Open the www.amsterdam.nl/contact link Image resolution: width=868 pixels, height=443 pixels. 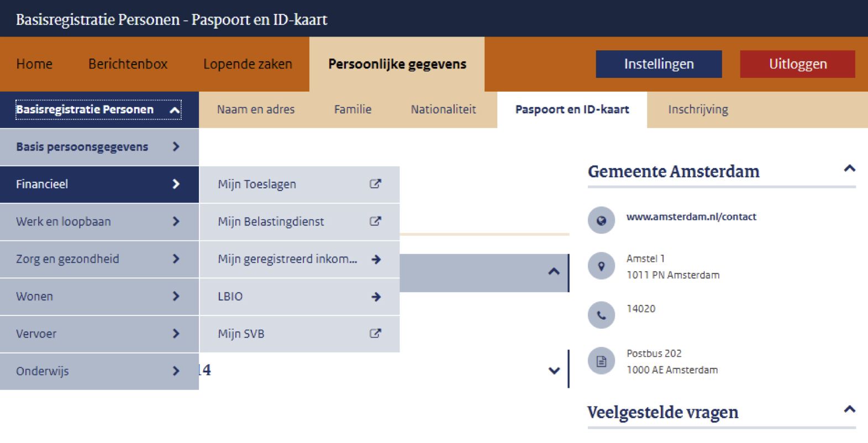point(691,217)
